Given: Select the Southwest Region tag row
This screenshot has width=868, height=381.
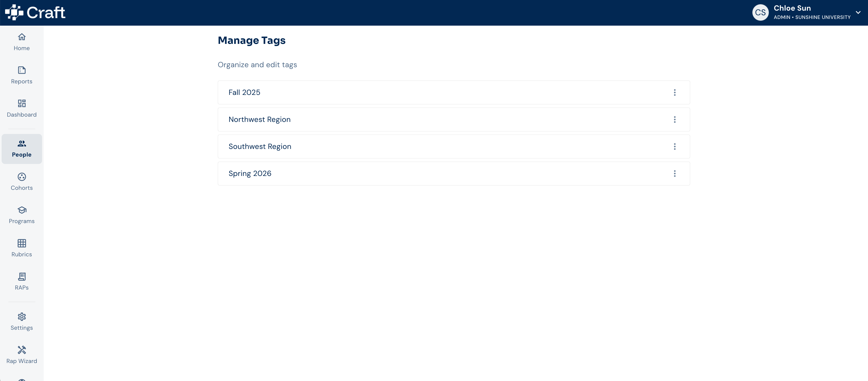Looking at the screenshot, I should [x=454, y=146].
